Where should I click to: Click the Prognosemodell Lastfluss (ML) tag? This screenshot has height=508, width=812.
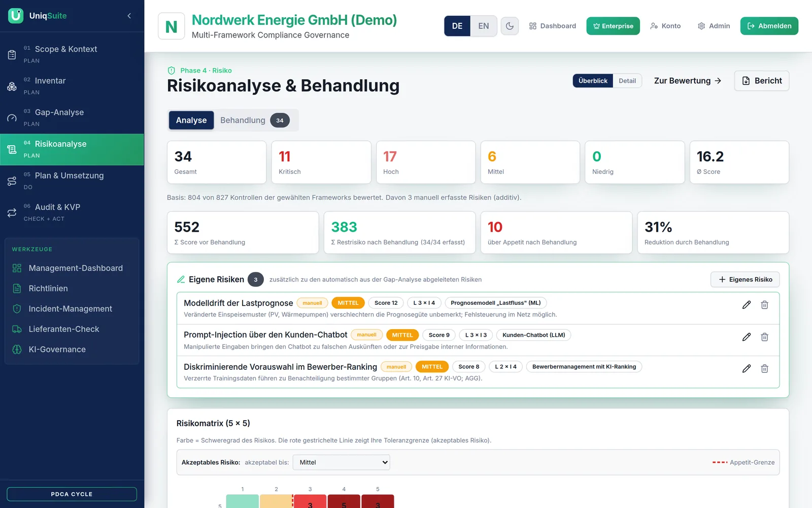pyautogui.click(x=495, y=303)
